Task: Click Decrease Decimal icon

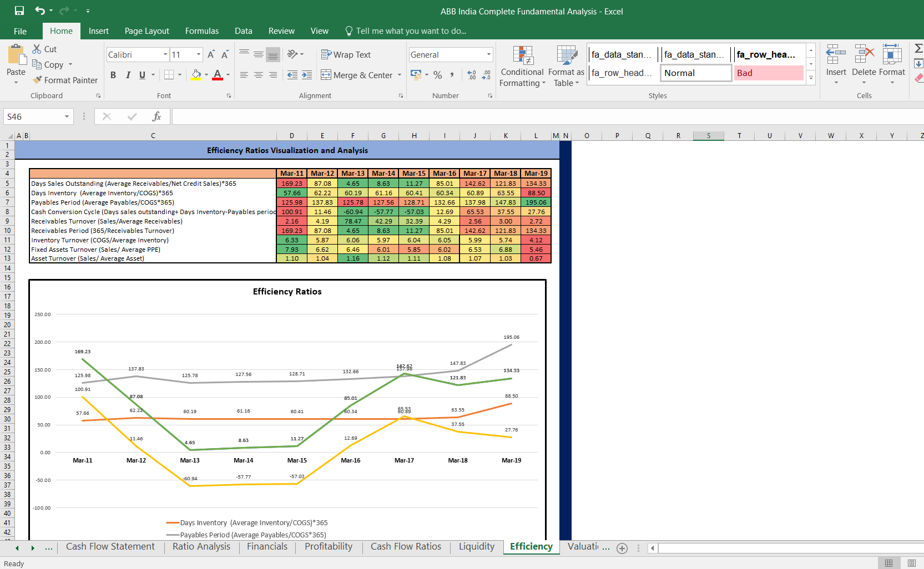Action: point(486,74)
